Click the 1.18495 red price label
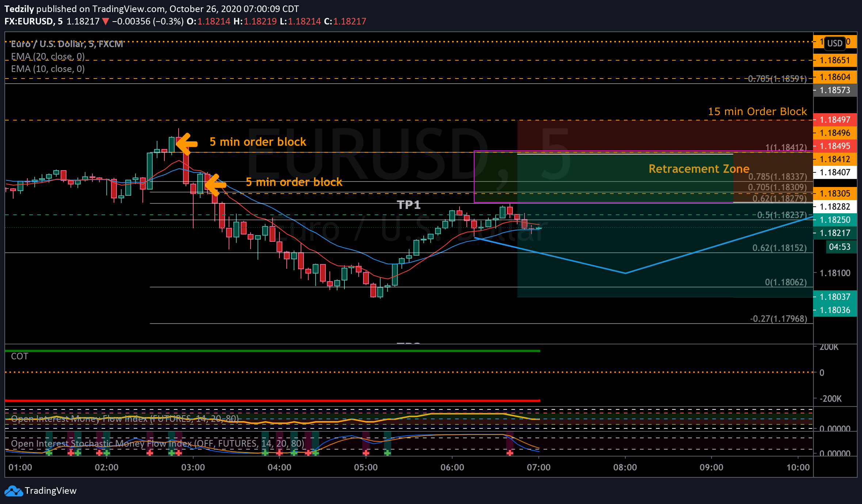Viewport: 862px width, 504px height. pos(835,146)
